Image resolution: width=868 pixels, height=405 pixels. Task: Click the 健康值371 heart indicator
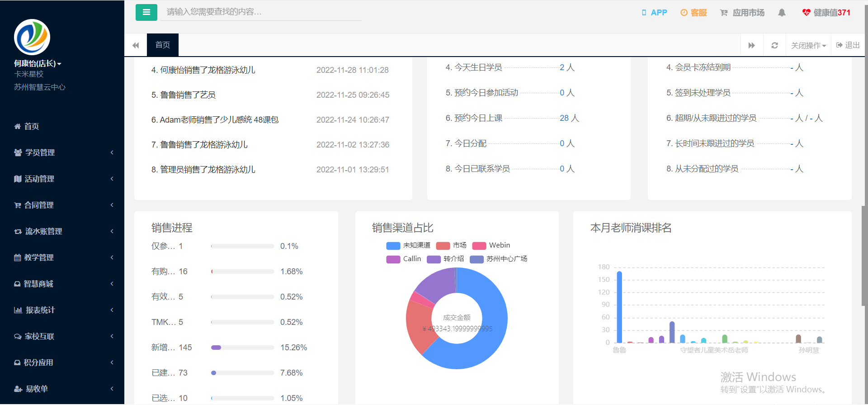point(826,13)
